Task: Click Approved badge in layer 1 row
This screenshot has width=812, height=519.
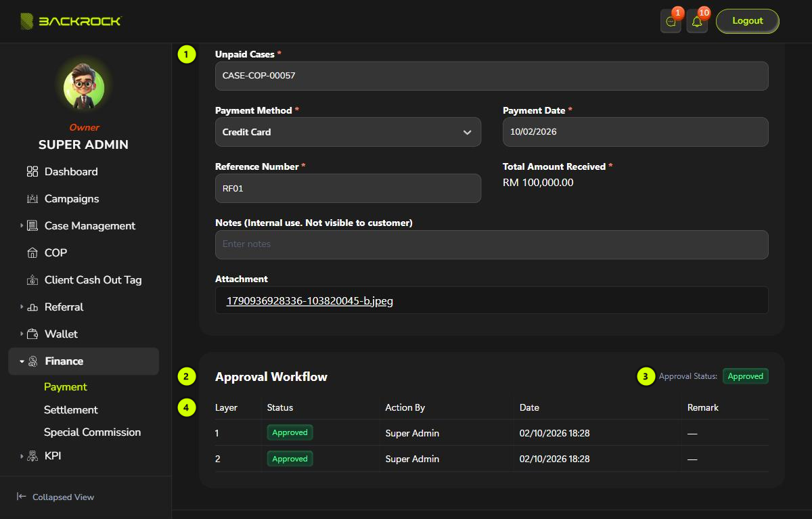Action: (x=290, y=432)
